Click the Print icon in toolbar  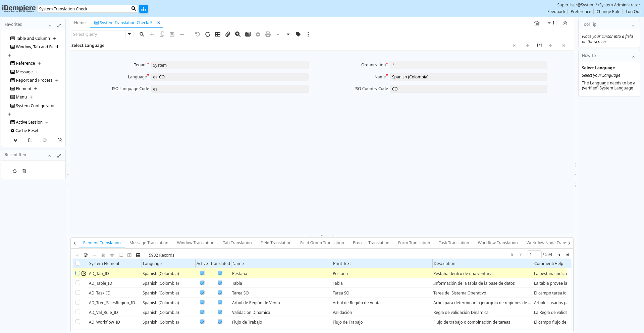(268, 34)
